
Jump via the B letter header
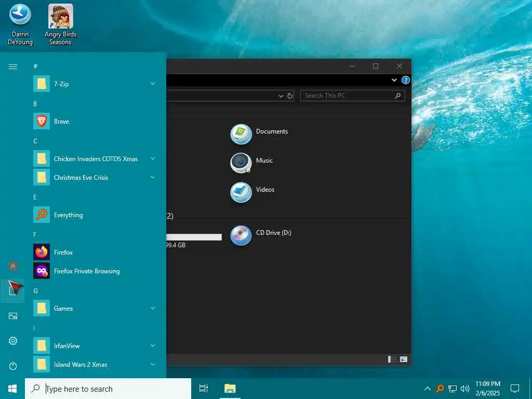[35, 104]
